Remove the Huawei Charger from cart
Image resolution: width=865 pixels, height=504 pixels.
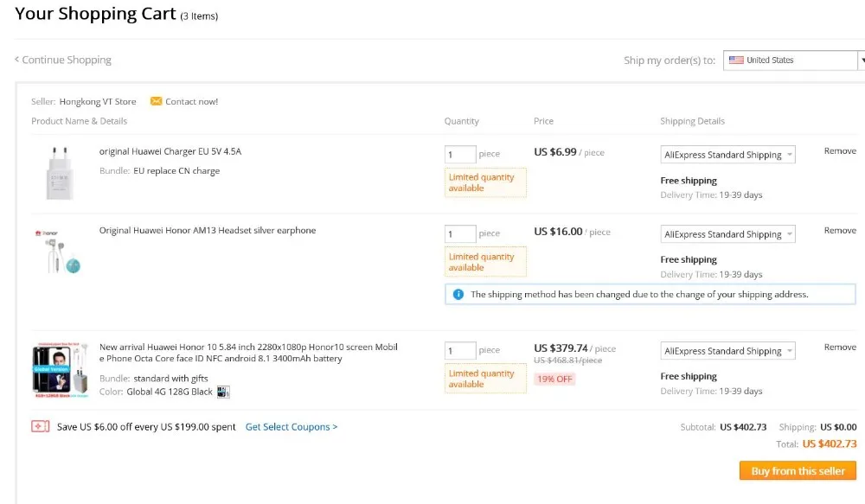840,151
